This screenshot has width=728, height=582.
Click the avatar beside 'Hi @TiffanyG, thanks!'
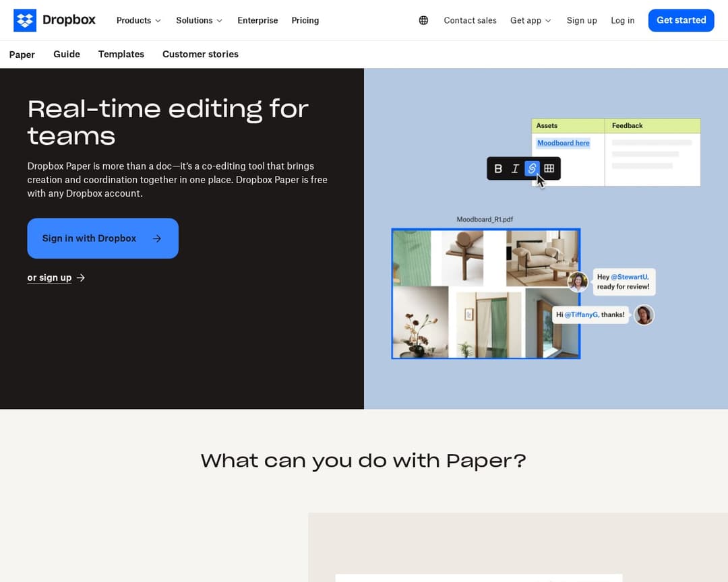click(x=644, y=315)
